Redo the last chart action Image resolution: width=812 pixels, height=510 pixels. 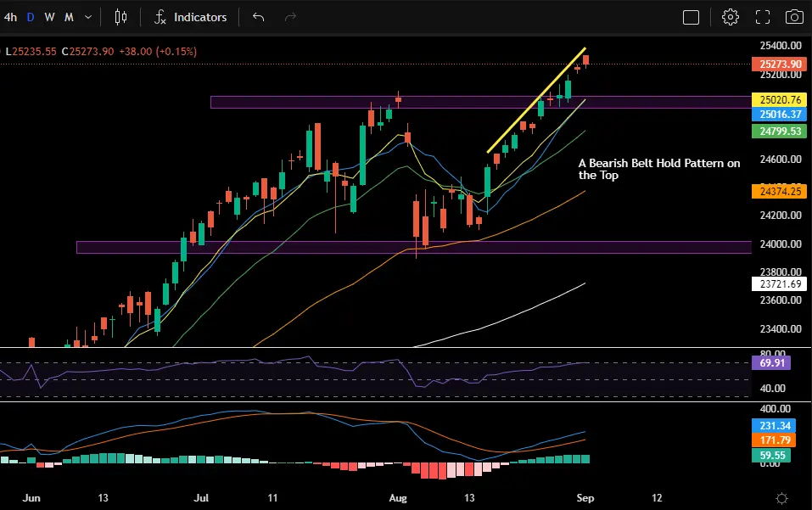tap(290, 17)
